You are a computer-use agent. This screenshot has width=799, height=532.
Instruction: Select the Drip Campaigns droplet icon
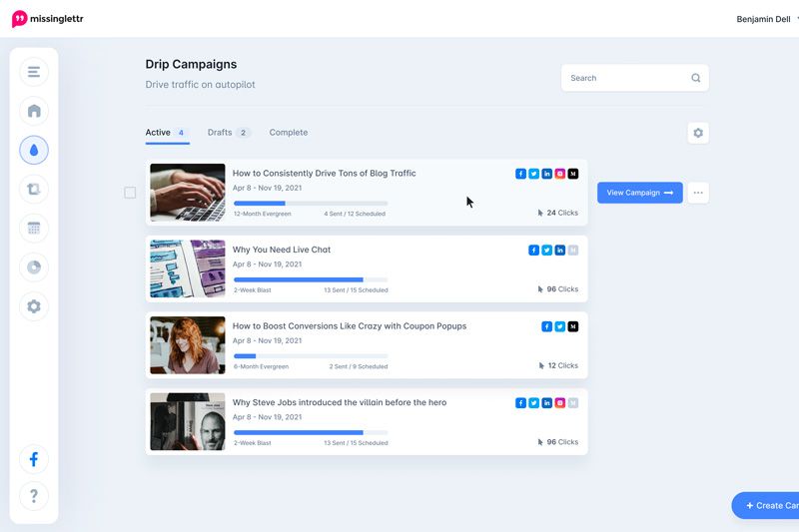pos(34,150)
